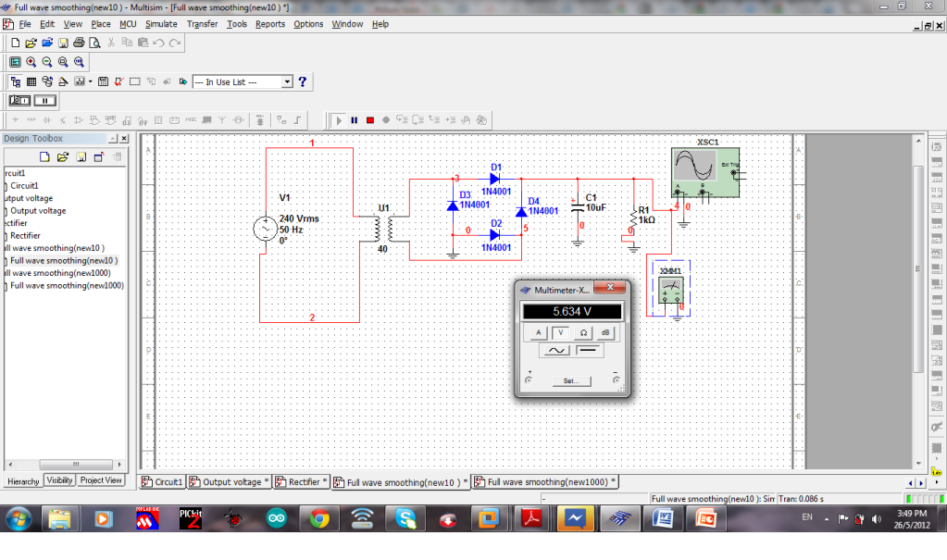Switch the multimeter to AC (sine wave) mode

pos(557,350)
